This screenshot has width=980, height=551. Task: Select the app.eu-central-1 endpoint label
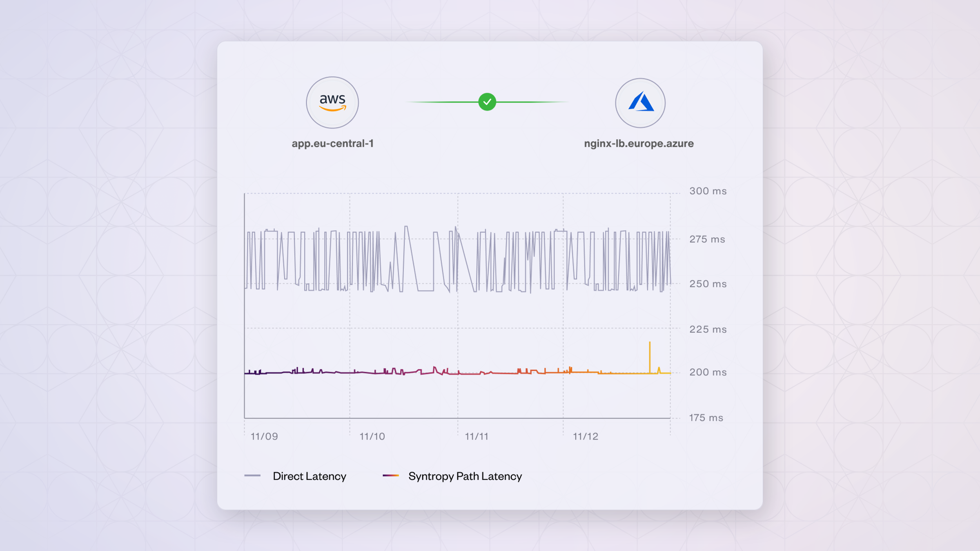coord(332,143)
